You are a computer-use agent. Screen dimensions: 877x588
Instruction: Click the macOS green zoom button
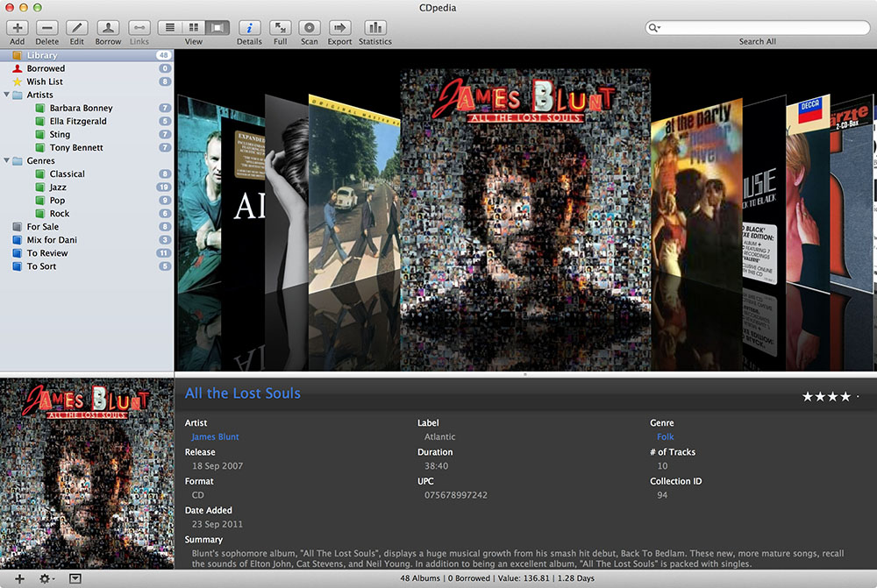(38, 7)
